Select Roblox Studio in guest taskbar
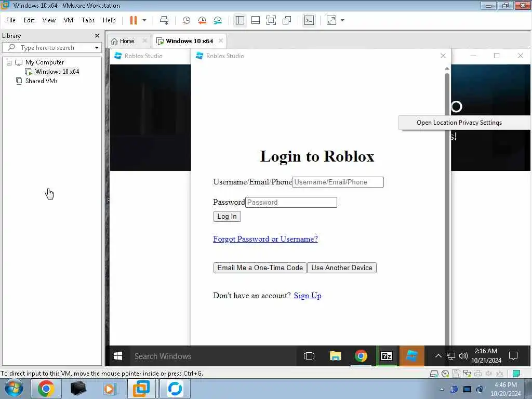The image size is (532, 399). click(412, 356)
